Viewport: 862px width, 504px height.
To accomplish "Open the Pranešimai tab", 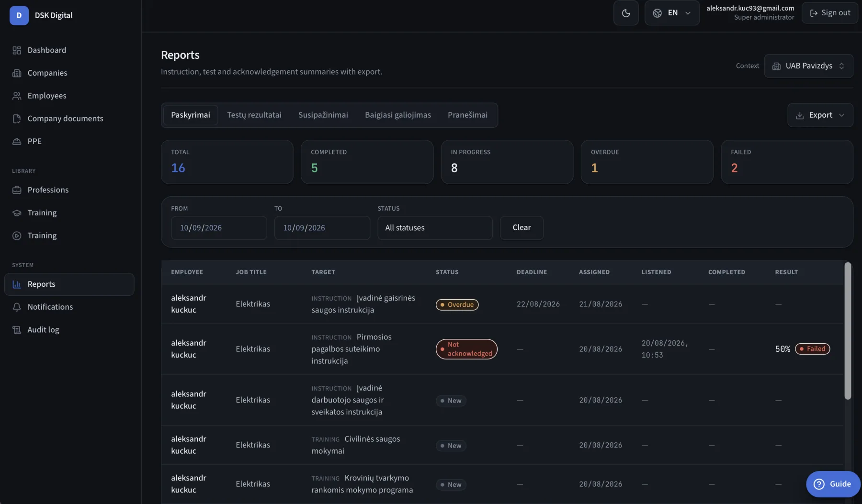I will click(468, 115).
